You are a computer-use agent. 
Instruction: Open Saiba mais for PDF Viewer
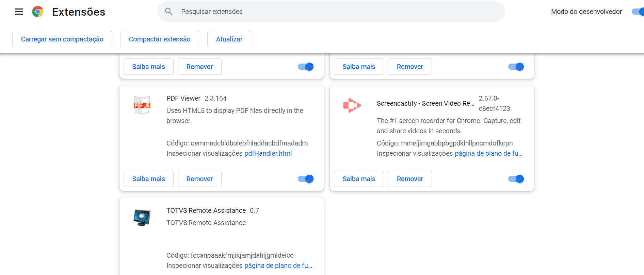point(148,179)
